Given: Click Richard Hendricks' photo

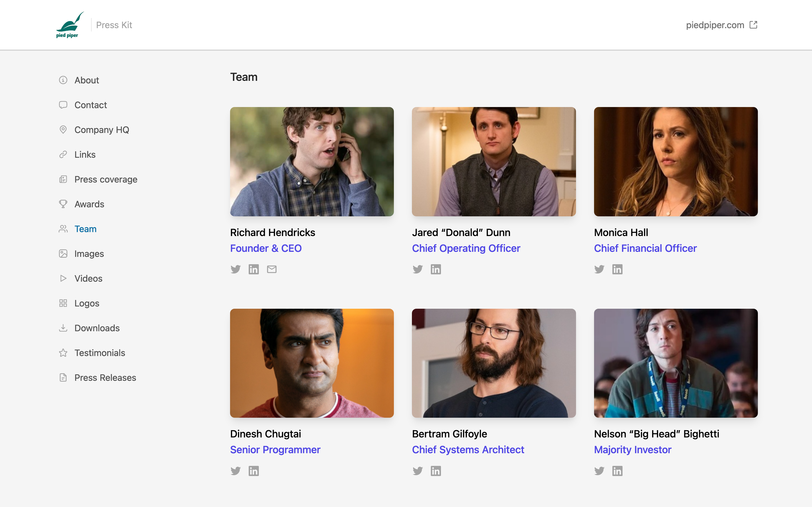Looking at the screenshot, I should click(312, 162).
